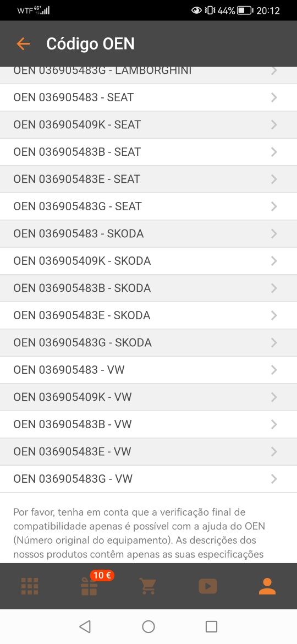The image size is (297, 644).
Task: Select OEN 036905483 - SKODA entry
Action: pyautogui.click(x=148, y=234)
